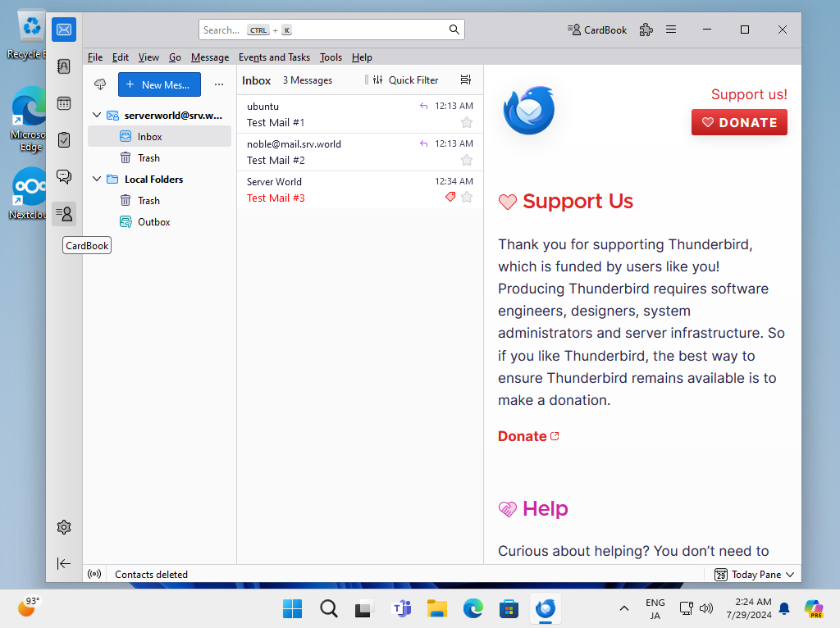The width and height of the screenshot is (840, 628).
Task: Open the Thunderbird app menu
Action: point(671,30)
